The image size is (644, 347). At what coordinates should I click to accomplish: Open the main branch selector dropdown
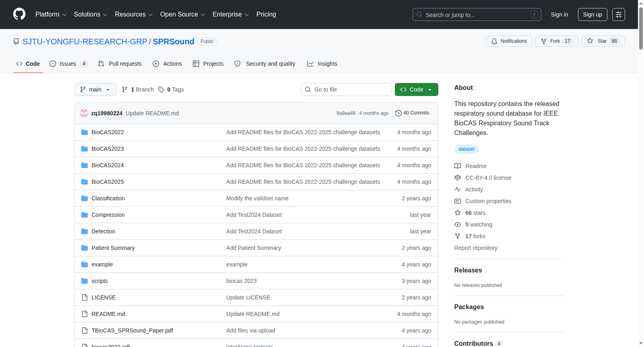point(95,89)
